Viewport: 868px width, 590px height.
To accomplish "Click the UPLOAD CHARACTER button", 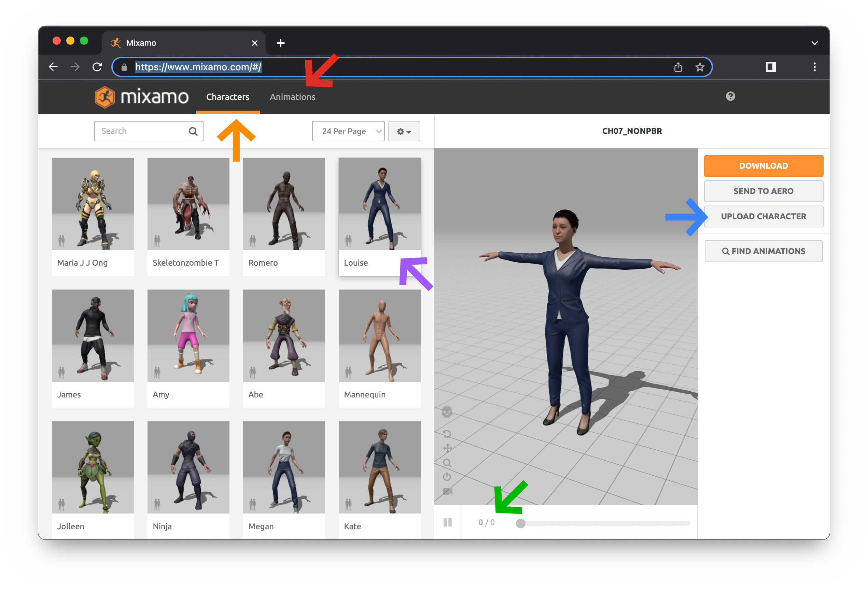I will (x=763, y=216).
